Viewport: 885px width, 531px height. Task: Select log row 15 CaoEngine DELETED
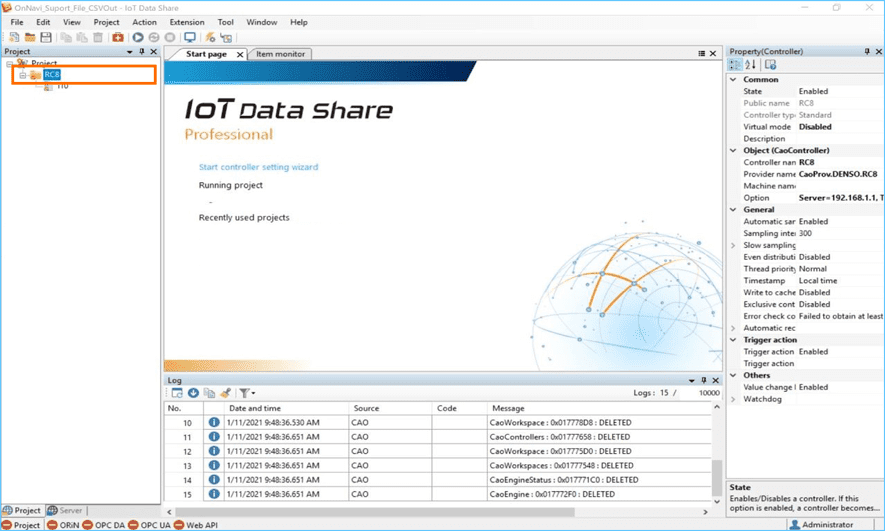(x=438, y=494)
